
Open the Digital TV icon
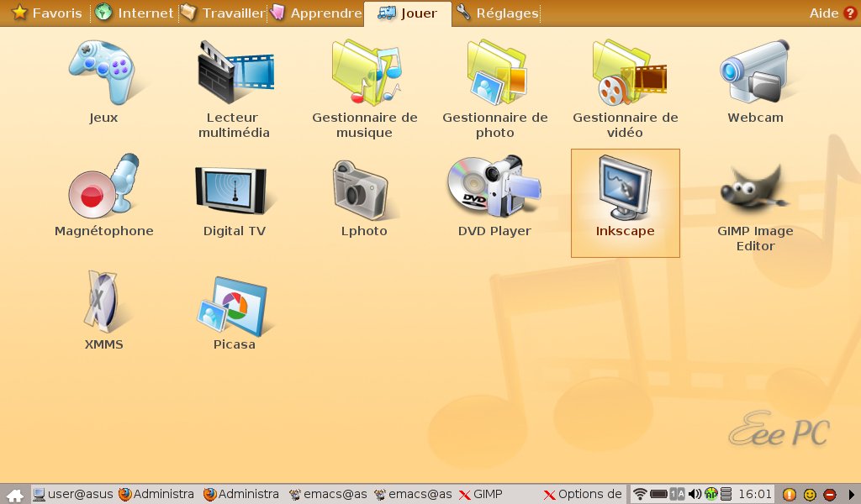click(232, 190)
